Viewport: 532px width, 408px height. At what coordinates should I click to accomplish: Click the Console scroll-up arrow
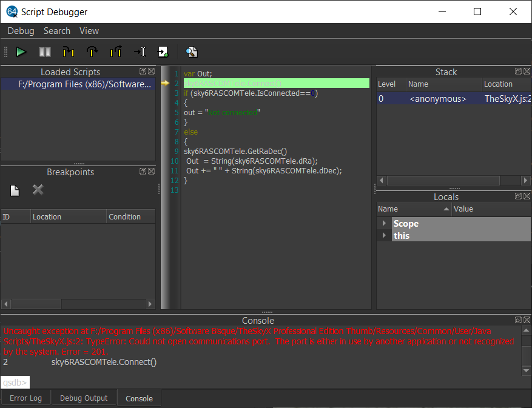click(x=526, y=330)
